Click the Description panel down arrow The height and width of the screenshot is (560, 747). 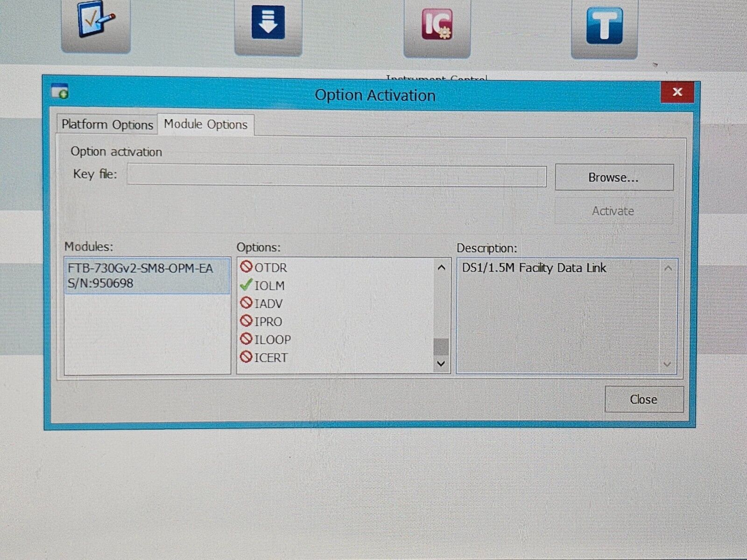667,364
